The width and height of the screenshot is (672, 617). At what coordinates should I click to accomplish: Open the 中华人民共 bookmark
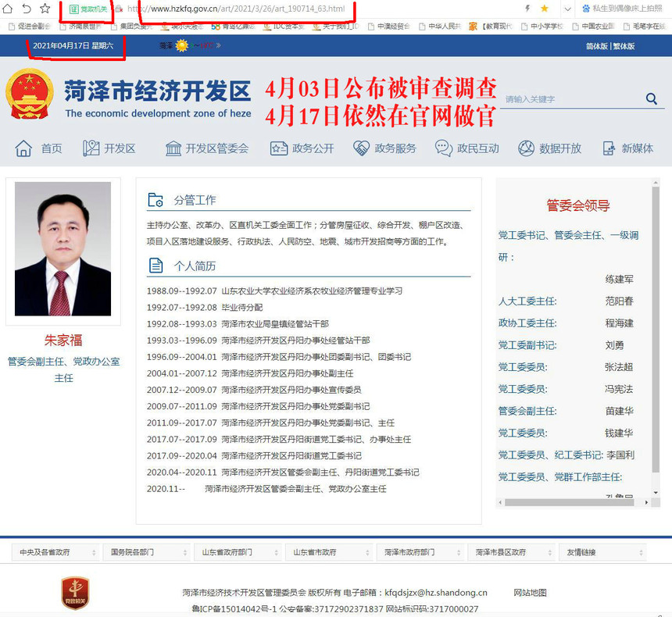coord(440,27)
